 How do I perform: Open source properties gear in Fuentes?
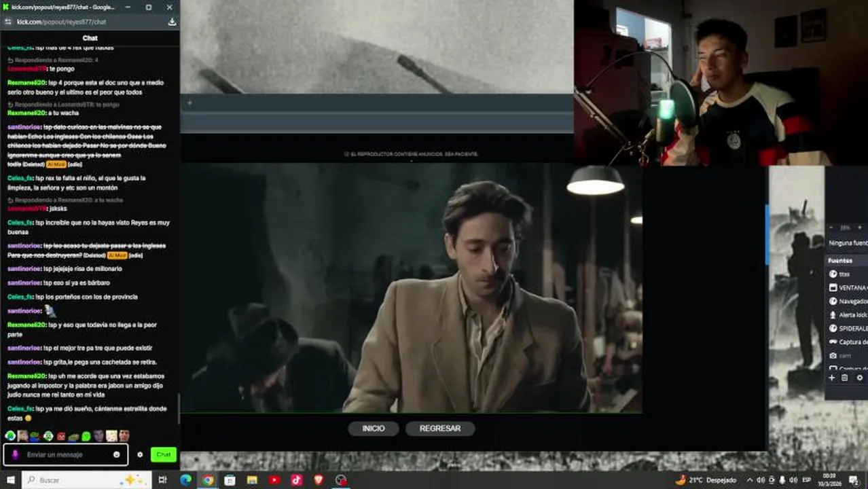click(x=859, y=378)
